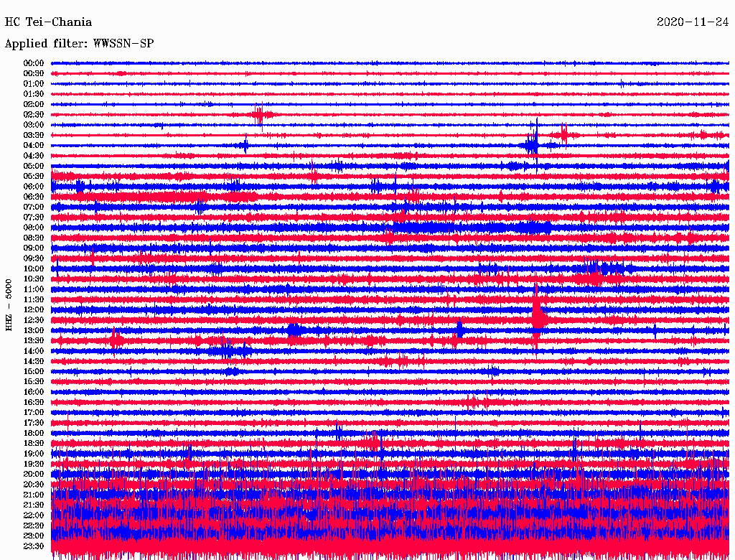Select the 16:00 time label

tap(34, 392)
